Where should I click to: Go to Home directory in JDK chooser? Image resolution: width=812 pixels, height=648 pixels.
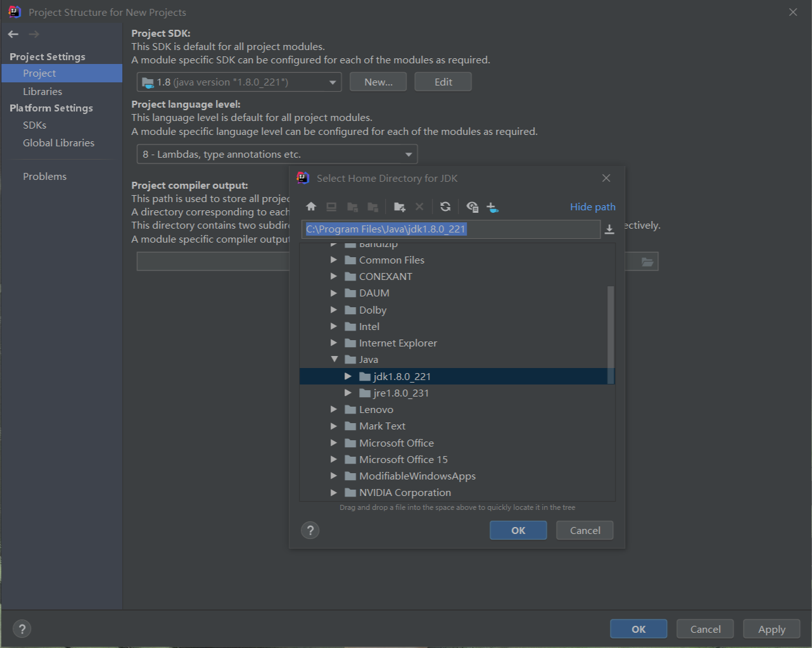(311, 206)
